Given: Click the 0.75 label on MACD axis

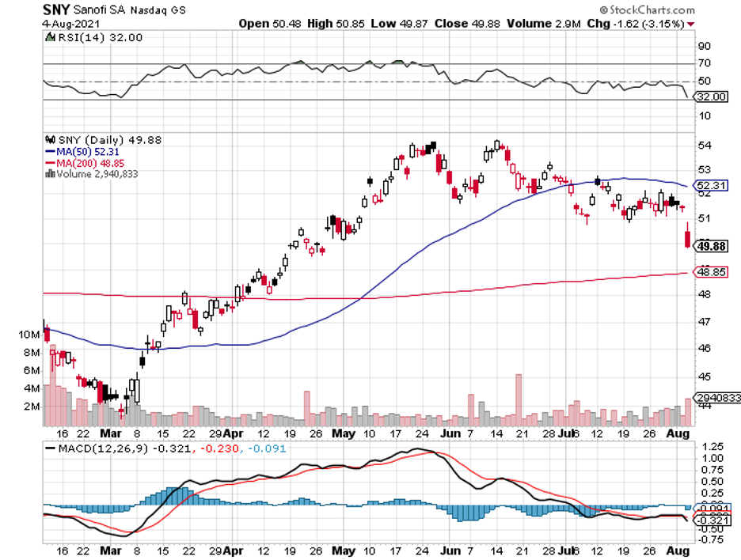Looking at the screenshot, I should 712,470.
